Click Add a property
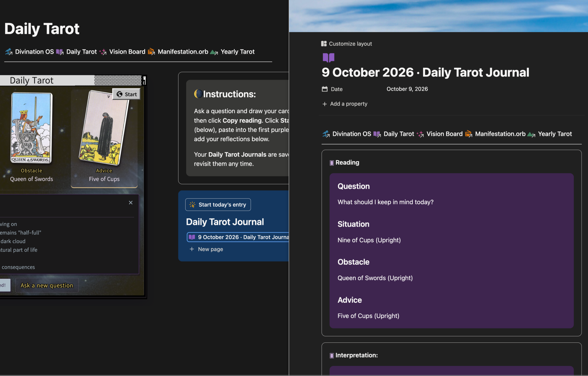The height and width of the screenshot is (376, 588). [x=345, y=104]
